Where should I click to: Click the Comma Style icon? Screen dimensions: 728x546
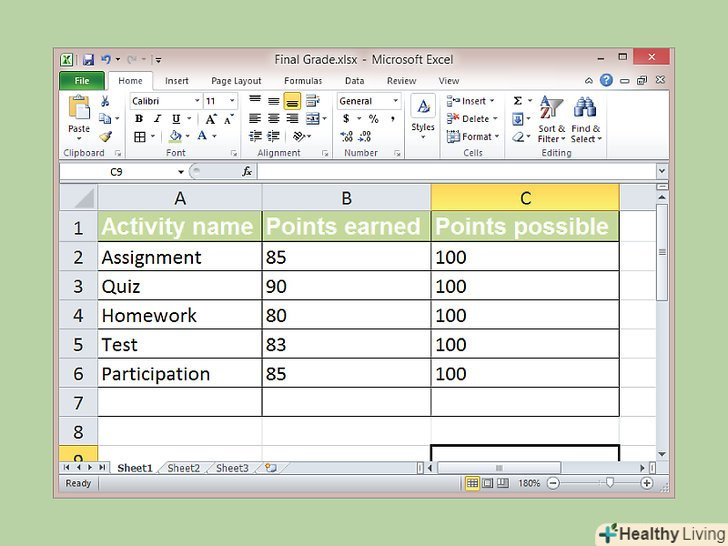(x=393, y=119)
